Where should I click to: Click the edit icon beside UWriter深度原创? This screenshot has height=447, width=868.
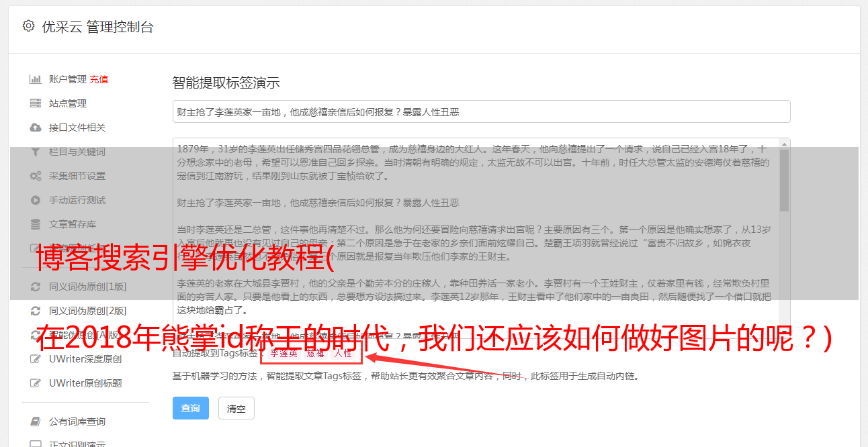[36, 359]
